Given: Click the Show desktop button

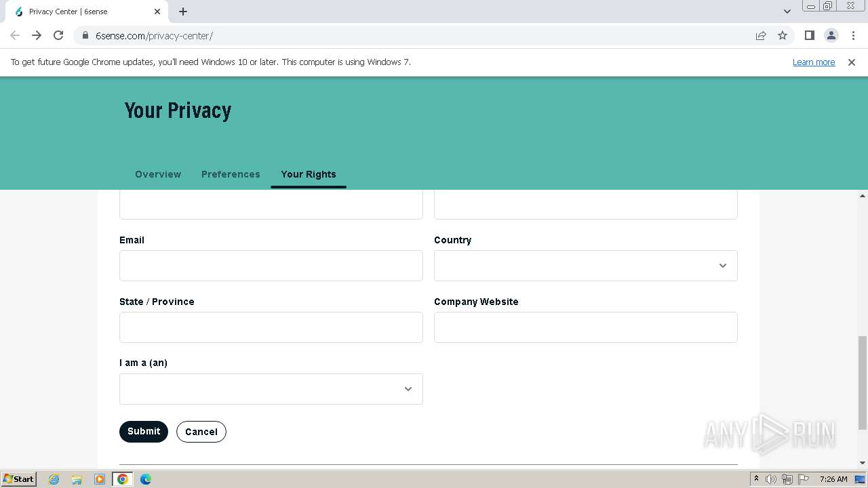Looking at the screenshot, I should tap(861, 479).
